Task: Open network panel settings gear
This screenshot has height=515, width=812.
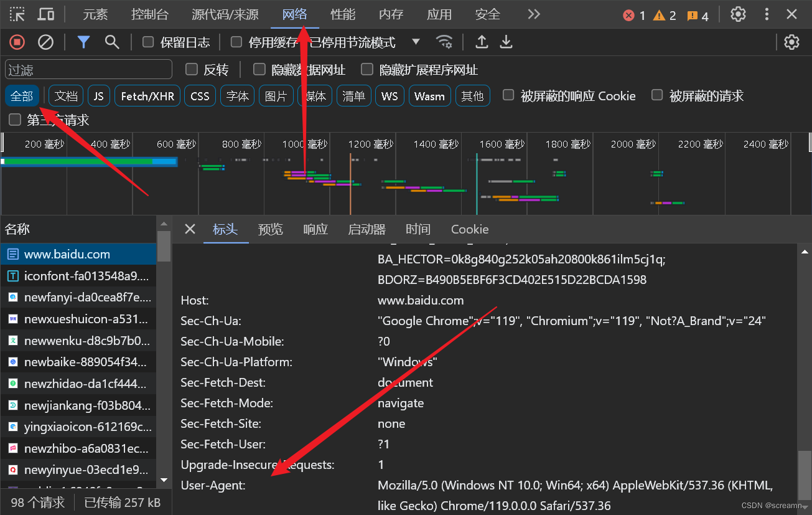Action: 791,42
